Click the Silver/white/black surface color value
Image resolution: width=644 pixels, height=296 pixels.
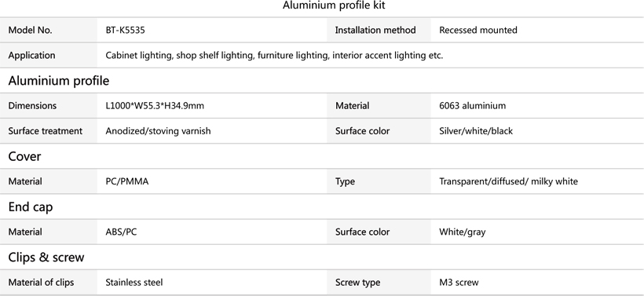pyautogui.click(x=476, y=131)
